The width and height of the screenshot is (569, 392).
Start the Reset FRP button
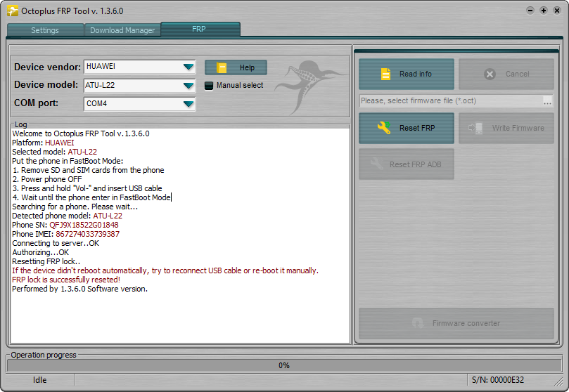click(x=407, y=128)
